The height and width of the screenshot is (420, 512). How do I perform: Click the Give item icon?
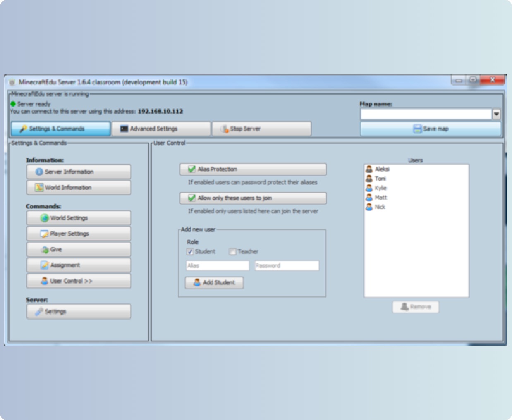(45, 250)
